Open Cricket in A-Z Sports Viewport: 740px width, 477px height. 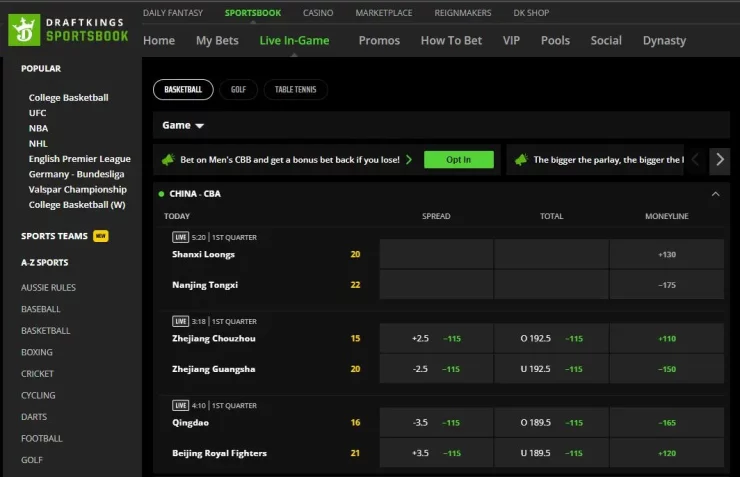pyautogui.click(x=37, y=374)
